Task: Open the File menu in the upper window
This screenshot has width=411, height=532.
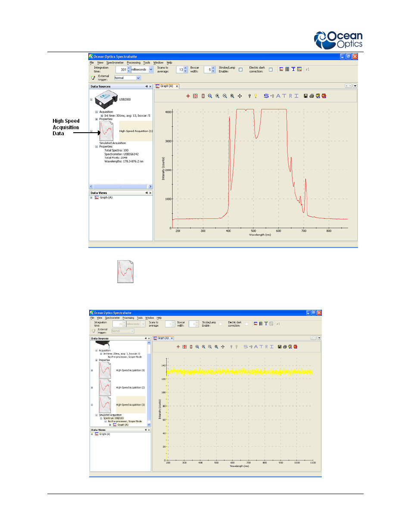Action: 92,62
